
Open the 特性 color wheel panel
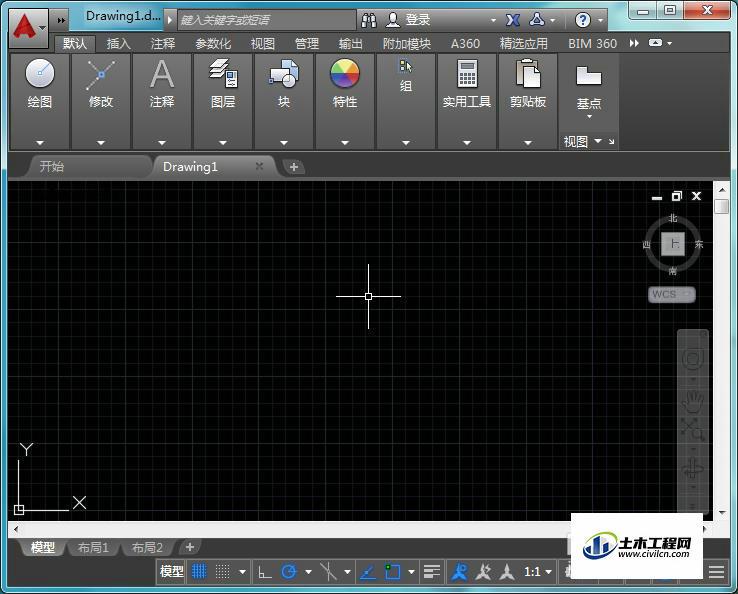click(345, 73)
